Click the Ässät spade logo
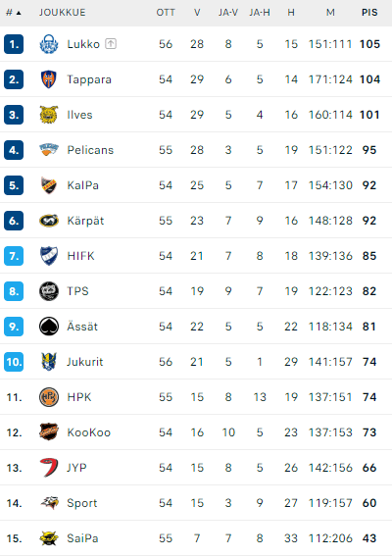This screenshot has width=392, height=557. click(49, 327)
